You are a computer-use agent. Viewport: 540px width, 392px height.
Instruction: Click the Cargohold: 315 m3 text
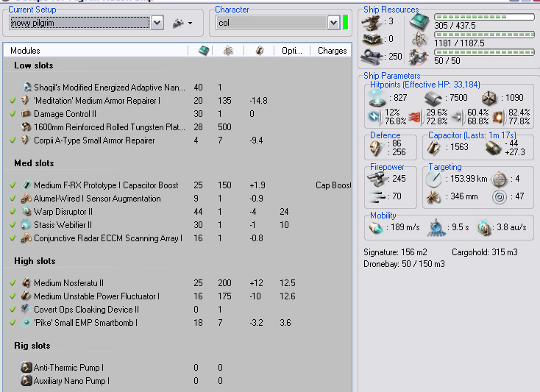tap(485, 252)
